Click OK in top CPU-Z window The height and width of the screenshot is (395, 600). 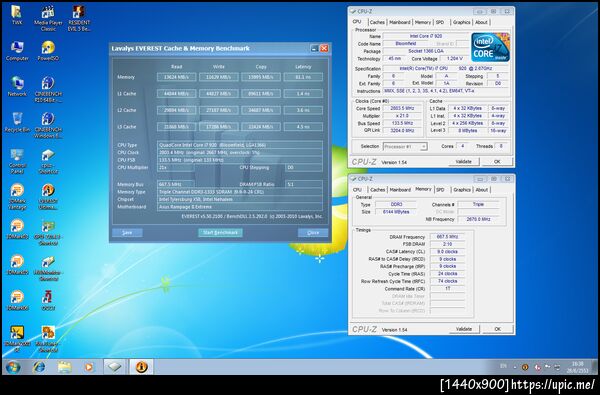[x=497, y=162]
